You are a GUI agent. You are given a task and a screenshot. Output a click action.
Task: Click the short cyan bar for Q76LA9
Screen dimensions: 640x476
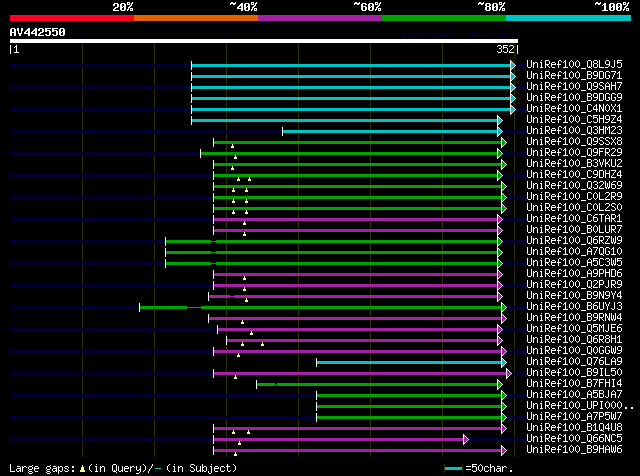click(x=409, y=363)
